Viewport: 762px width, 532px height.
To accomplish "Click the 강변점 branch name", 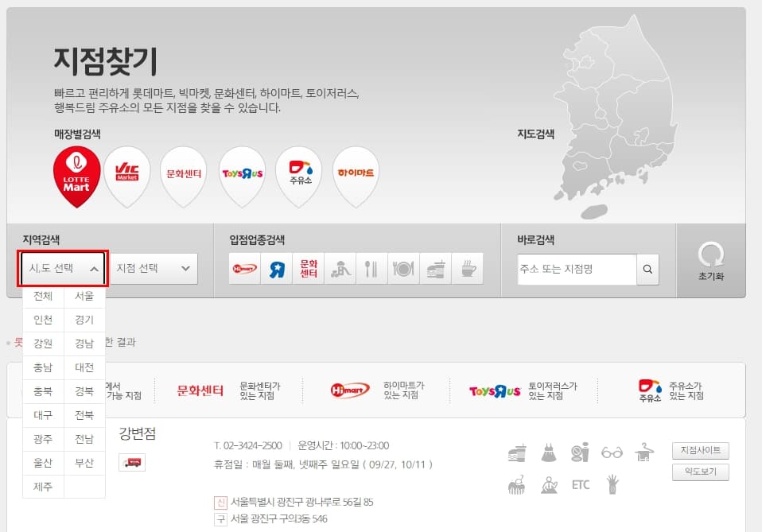I will pos(138,433).
